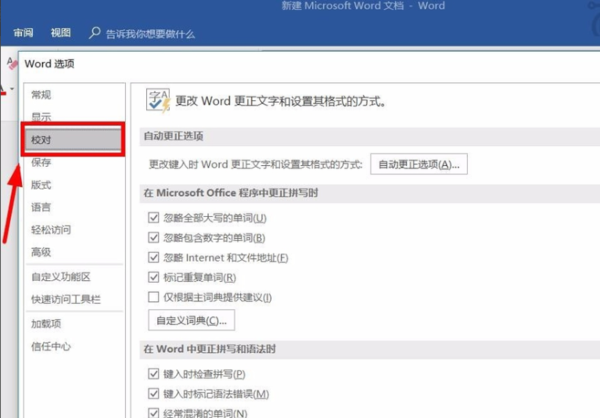The width and height of the screenshot is (600, 418).
Task: Toggle 键入时标记语法错误 checkbox
Action: [153, 394]
